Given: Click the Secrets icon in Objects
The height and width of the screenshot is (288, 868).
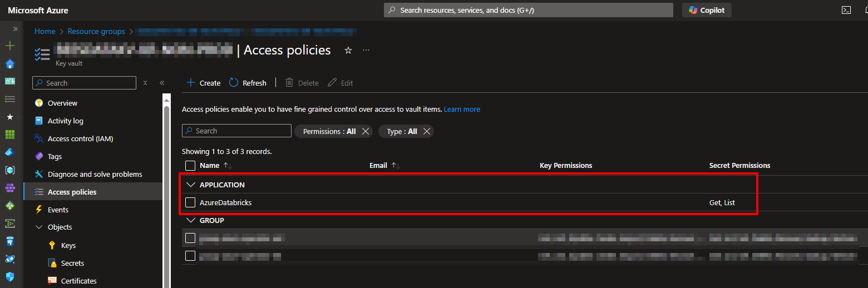Looking at the screenshot, I should click(x=52, y=263).
